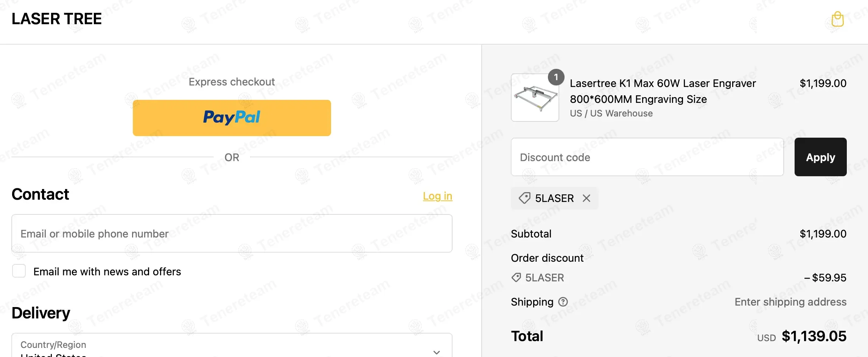Click the LASER TREE store logo
The image size is (868, 357).
[57, 19]
